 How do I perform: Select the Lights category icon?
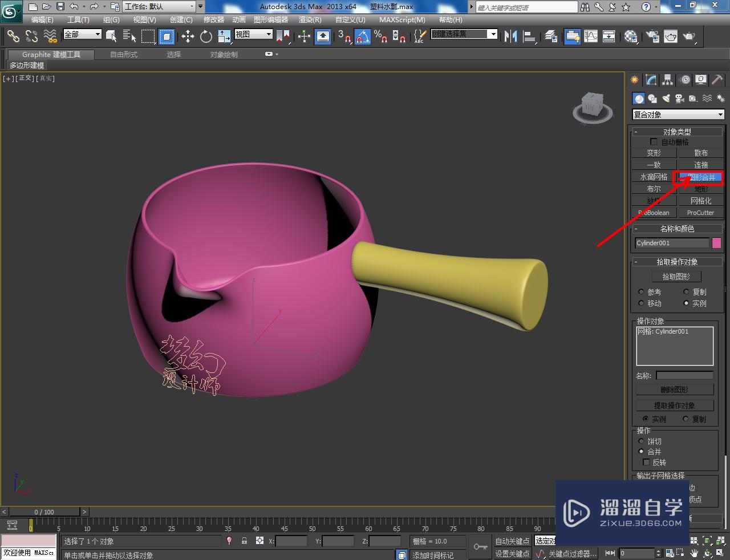(666, 98)
